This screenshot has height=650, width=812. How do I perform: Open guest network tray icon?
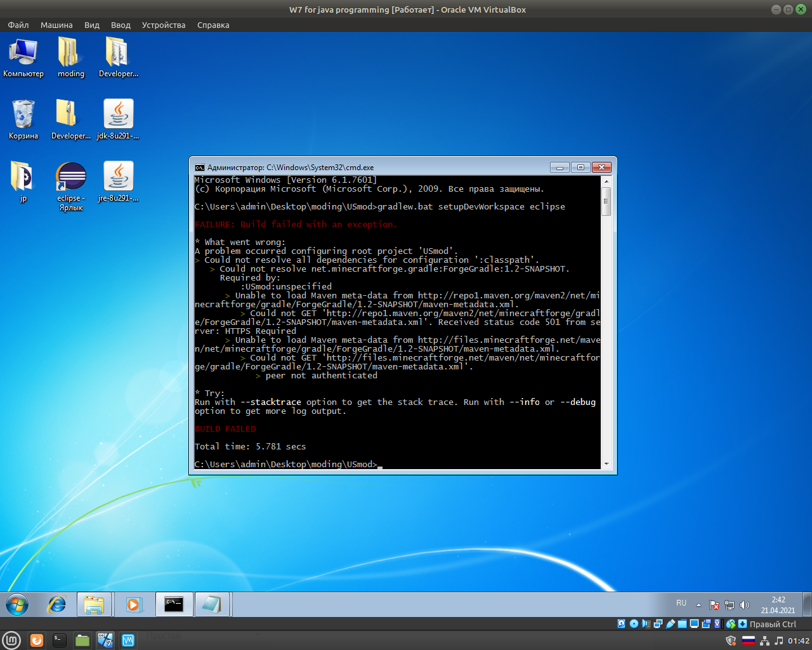coord(730,605)
